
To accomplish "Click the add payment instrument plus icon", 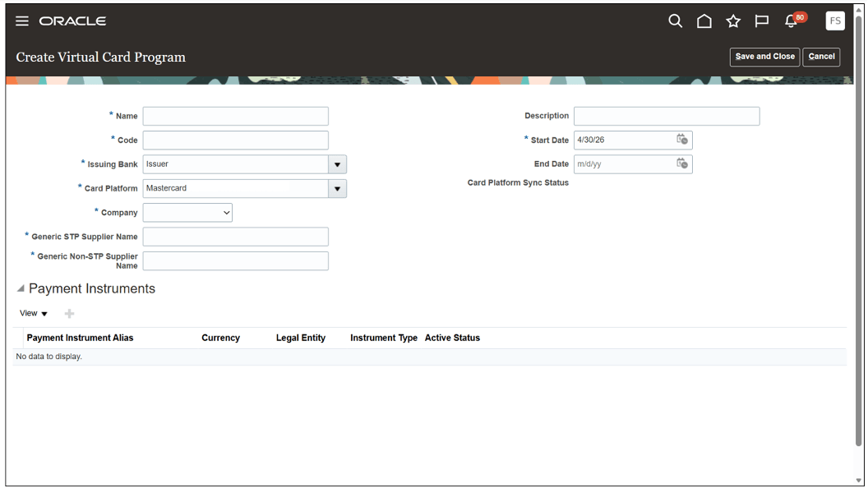I will point(69,314).
